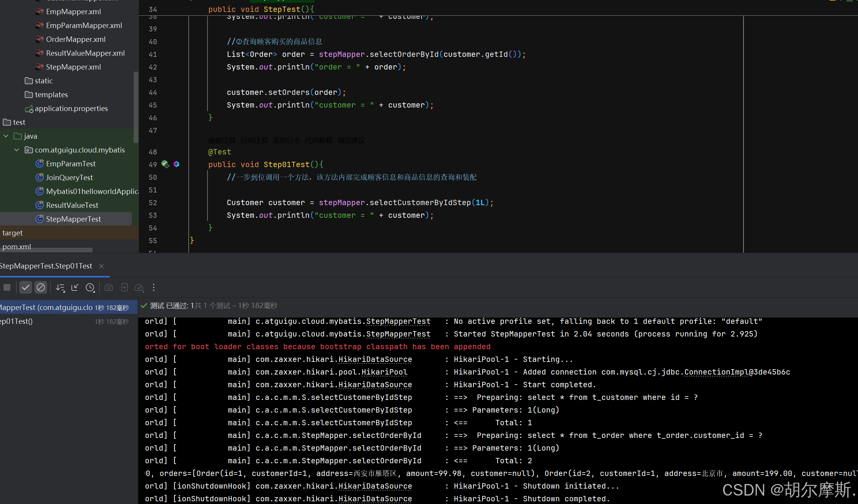Image resolution: width=858 pixels, height=504 pixels.
Task: Open the profiler speedometer dropdown
Action: (x=139, y=287)
